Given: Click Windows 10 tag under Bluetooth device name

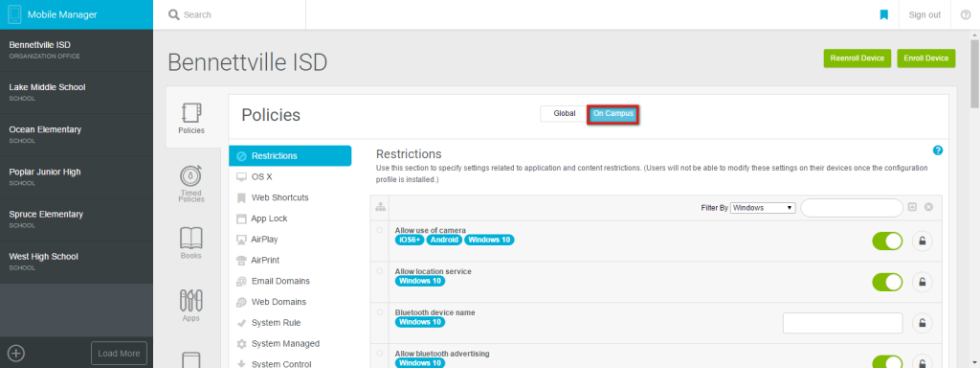Looking at the screenshot, I should [x=420, y=322].
